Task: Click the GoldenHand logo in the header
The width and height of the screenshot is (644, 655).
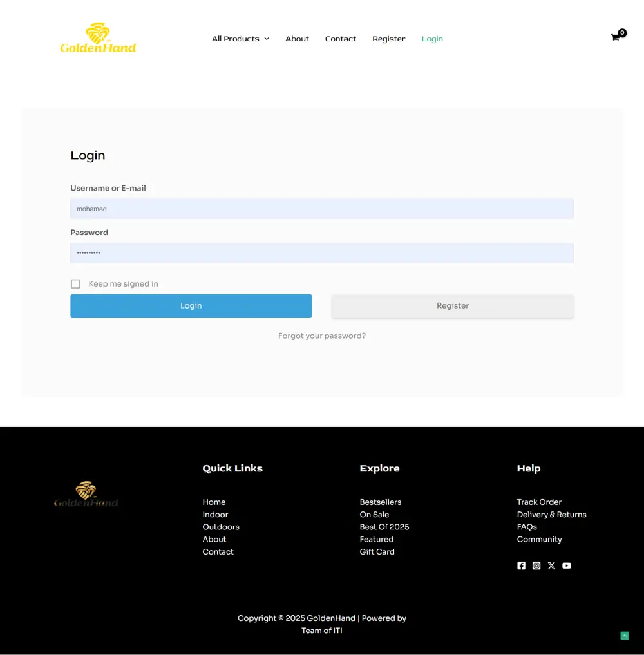Action: [98, 37]
